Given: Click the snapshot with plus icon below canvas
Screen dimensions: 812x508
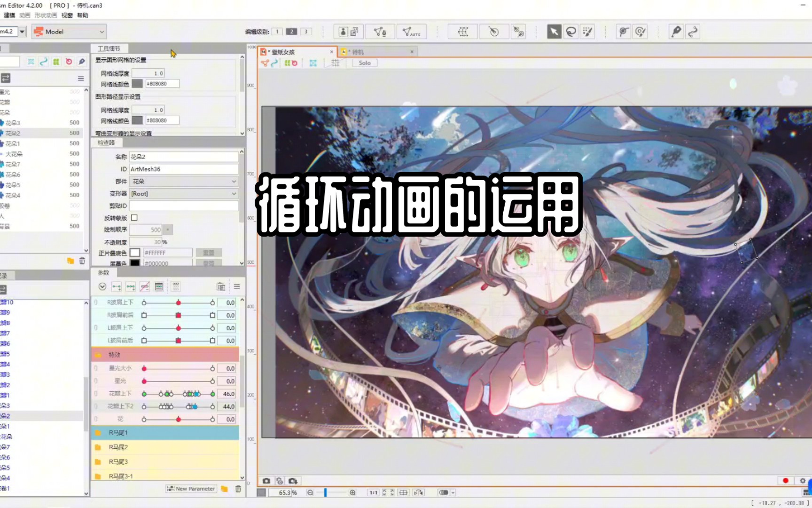Looking at the screenshot, I should click(x=293, y=481).
